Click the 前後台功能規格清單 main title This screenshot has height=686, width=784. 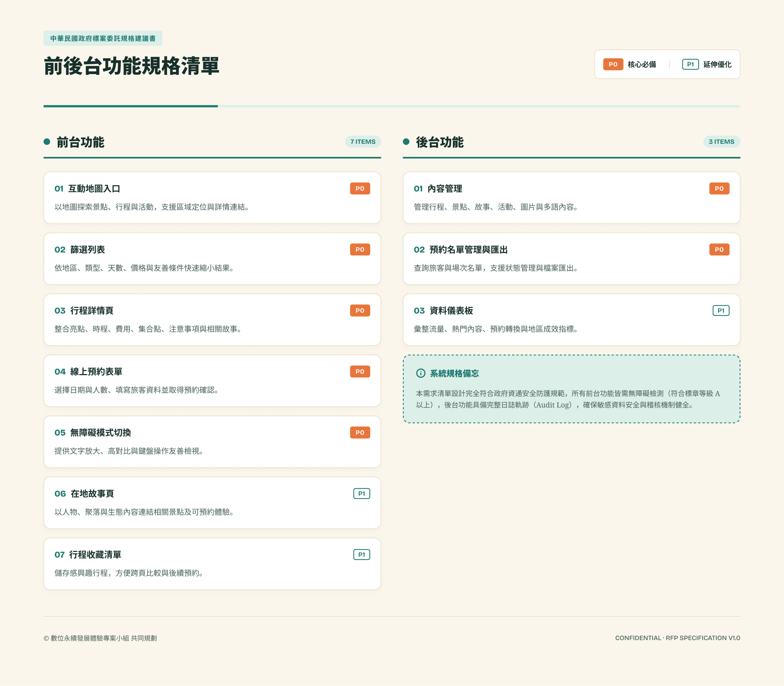[131, 66]
